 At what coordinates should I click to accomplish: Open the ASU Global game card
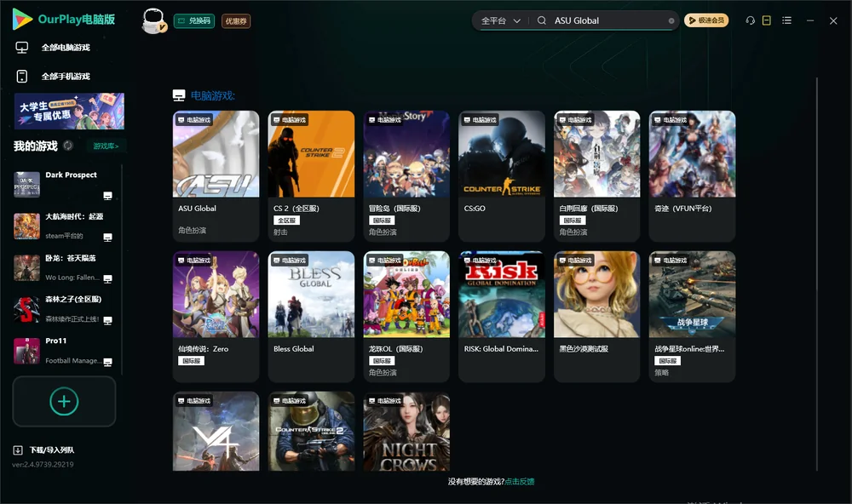(216, 176)
